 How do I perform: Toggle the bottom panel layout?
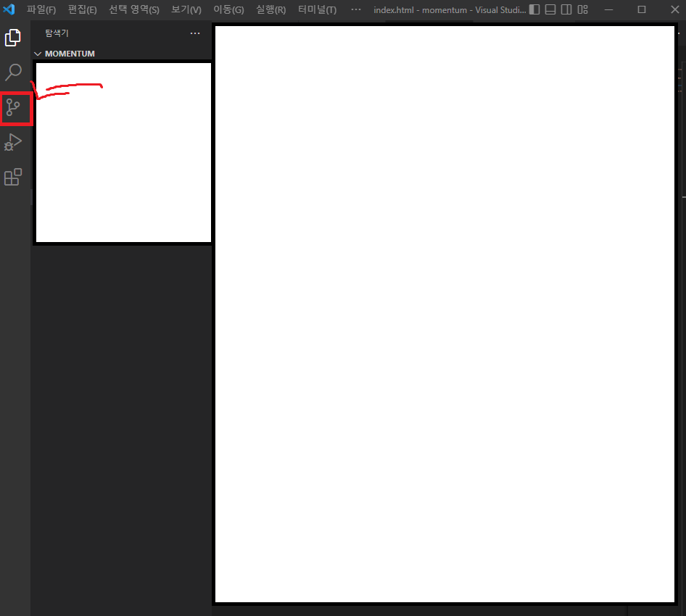pyautogui.click(x=550, y=9)
